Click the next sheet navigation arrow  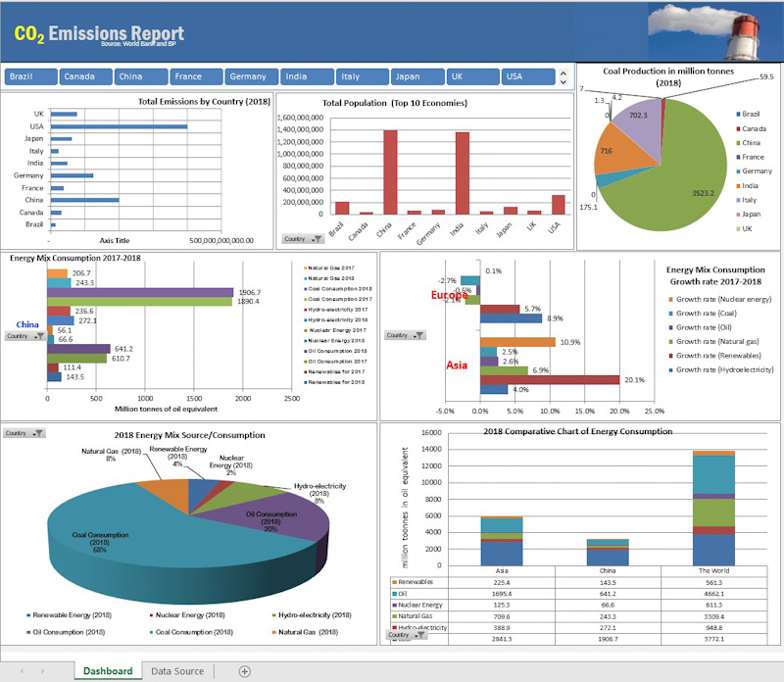tap(42, 671)
